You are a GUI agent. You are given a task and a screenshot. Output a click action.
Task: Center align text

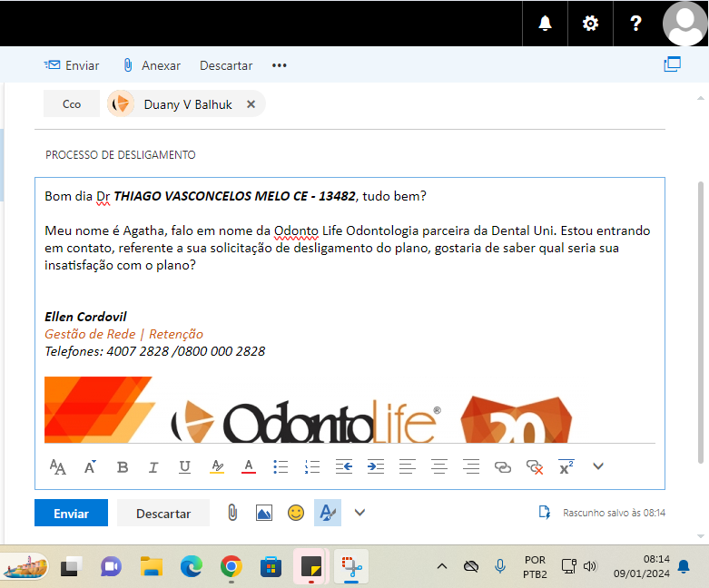pyautogui.click(x=439, y=466)
